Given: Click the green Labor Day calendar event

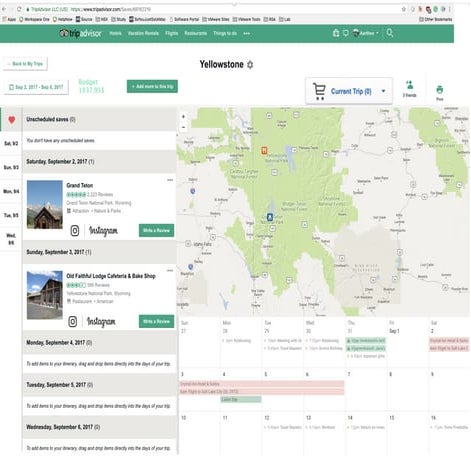Looking at the screenshot, I should 241,399.
